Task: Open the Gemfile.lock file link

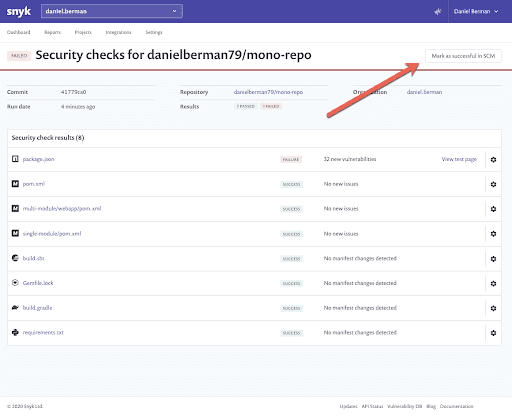Action: point(38,283)
